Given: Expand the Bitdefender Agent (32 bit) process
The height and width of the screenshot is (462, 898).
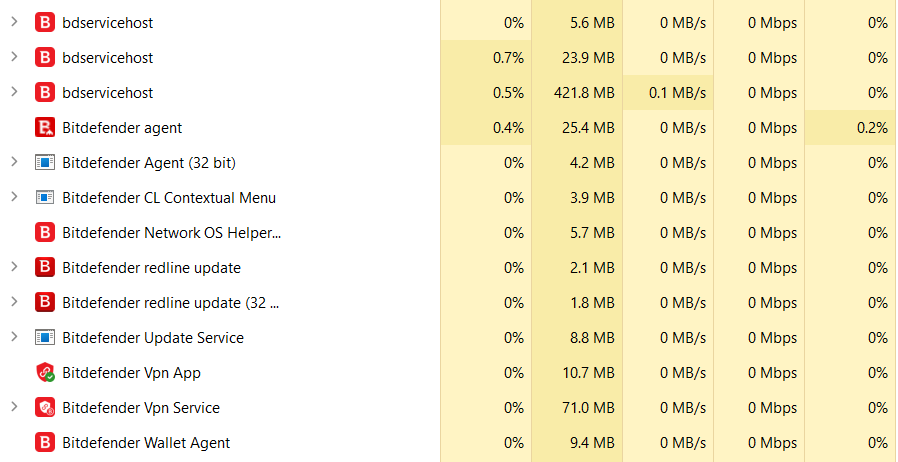Looking at the screenshot, I should (14, 162).
